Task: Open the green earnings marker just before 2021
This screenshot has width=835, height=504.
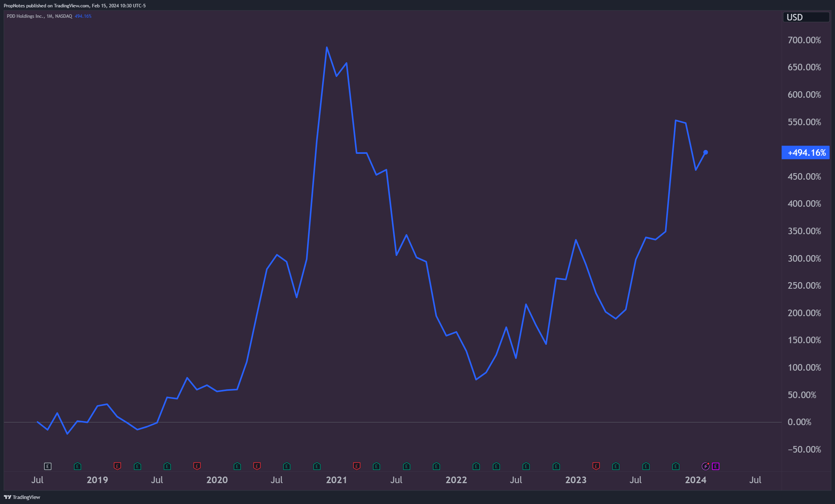Action: click(317, 466)
